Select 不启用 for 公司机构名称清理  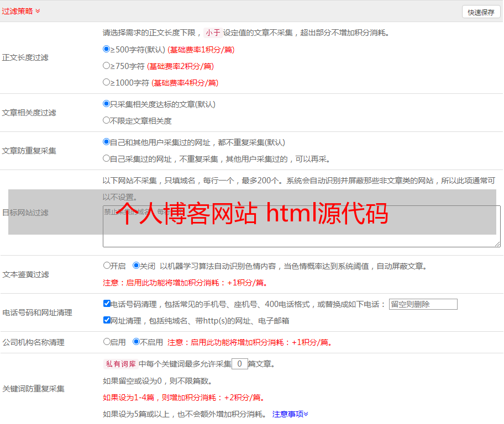(x=136, y=342)
